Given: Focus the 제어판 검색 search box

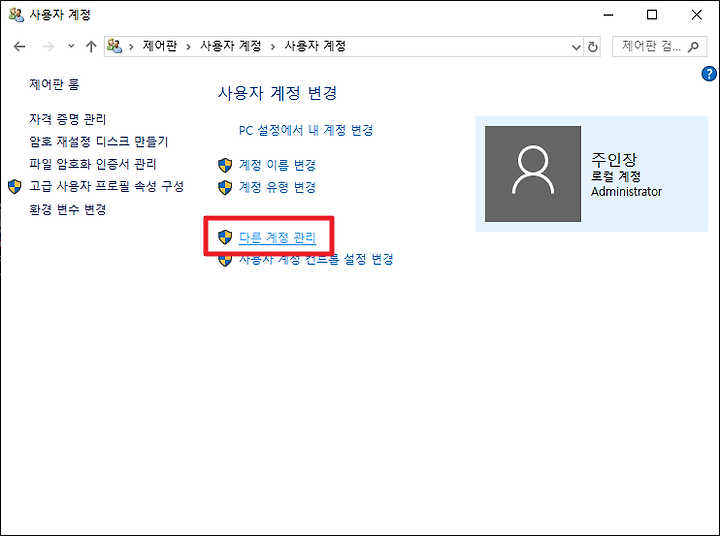Looking at the screenshot, I should [659, 46].
